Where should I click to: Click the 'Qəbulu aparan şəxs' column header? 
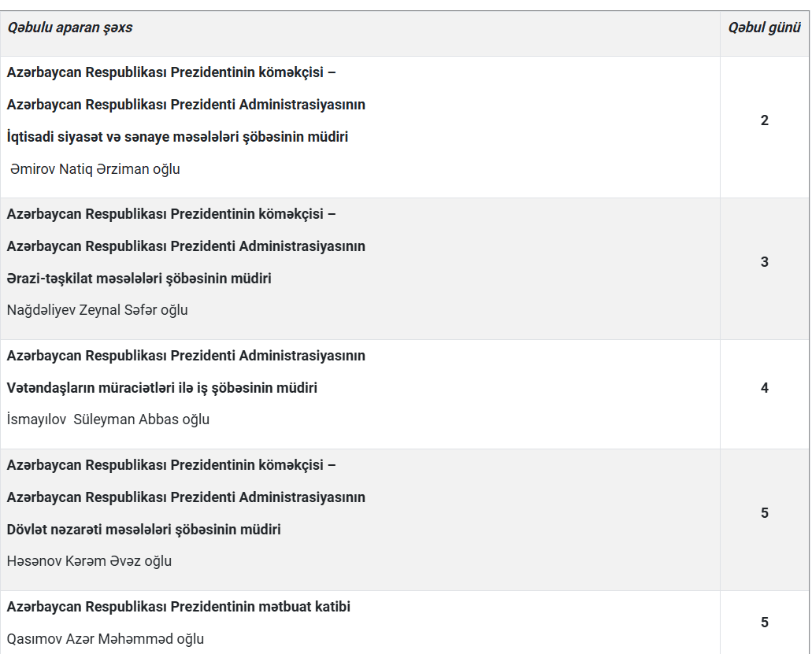70,28
